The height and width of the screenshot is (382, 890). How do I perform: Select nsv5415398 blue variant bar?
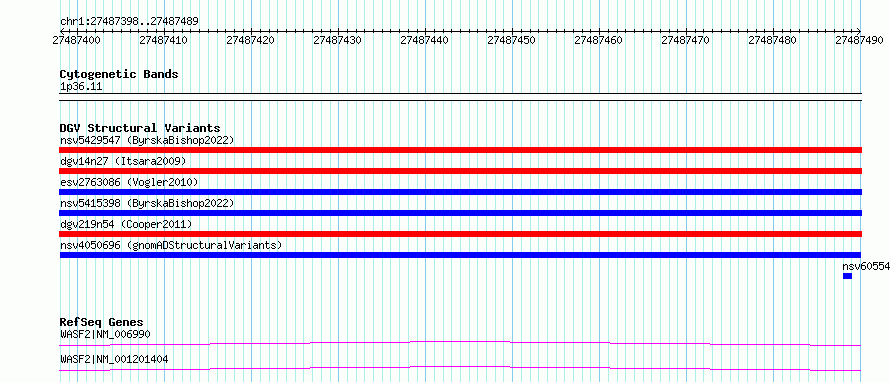[x=460, y=213]
